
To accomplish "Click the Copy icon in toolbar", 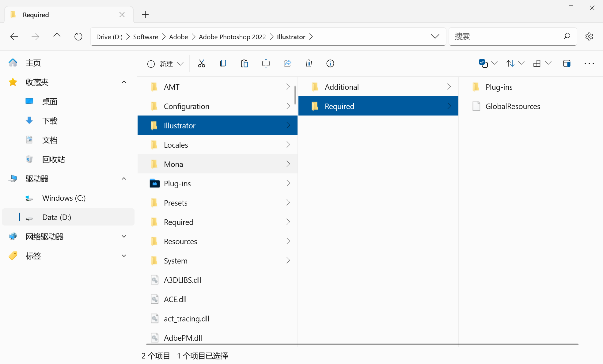I will (x=223, y=63).
